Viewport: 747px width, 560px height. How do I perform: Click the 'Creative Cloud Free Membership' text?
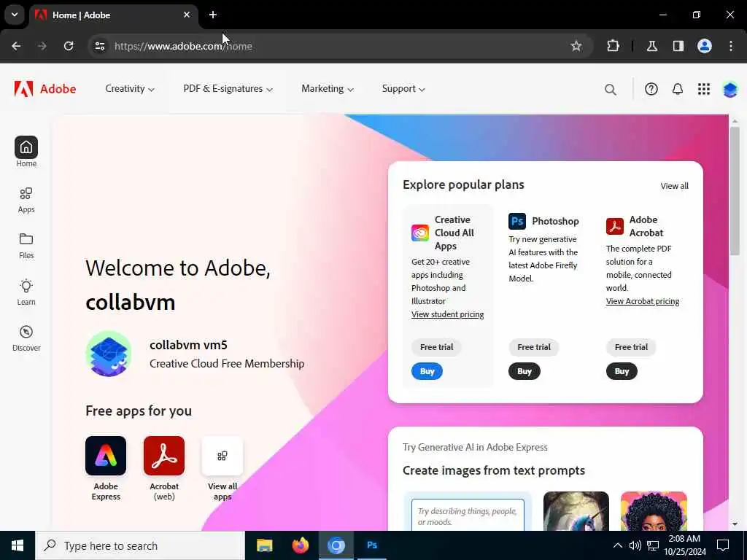point(227,364)
